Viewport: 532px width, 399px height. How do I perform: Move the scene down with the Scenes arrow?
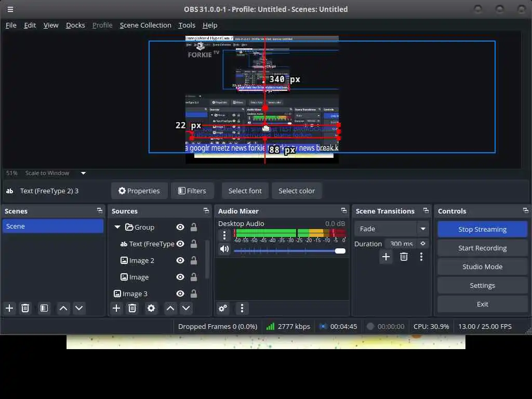pos(79,308)
